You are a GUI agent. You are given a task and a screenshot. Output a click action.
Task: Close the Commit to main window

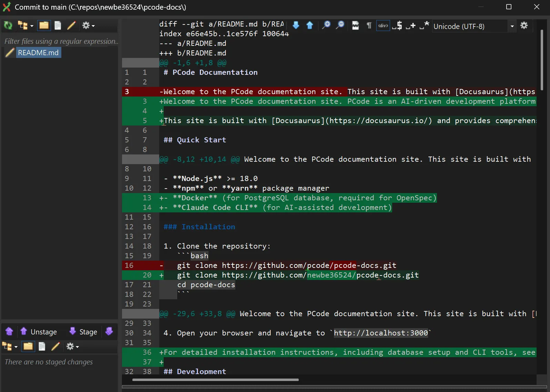coord(537,7)
